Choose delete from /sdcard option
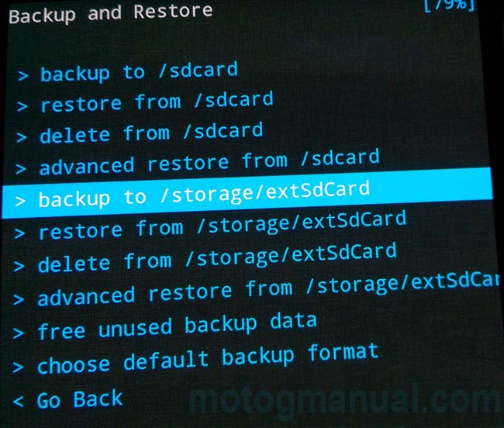 pos(151,133)
